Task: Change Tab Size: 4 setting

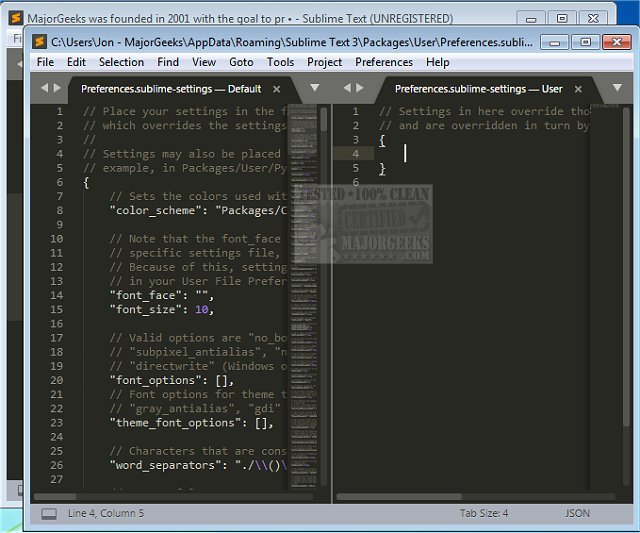Action: pyautogui.click(x=484, y=513)
